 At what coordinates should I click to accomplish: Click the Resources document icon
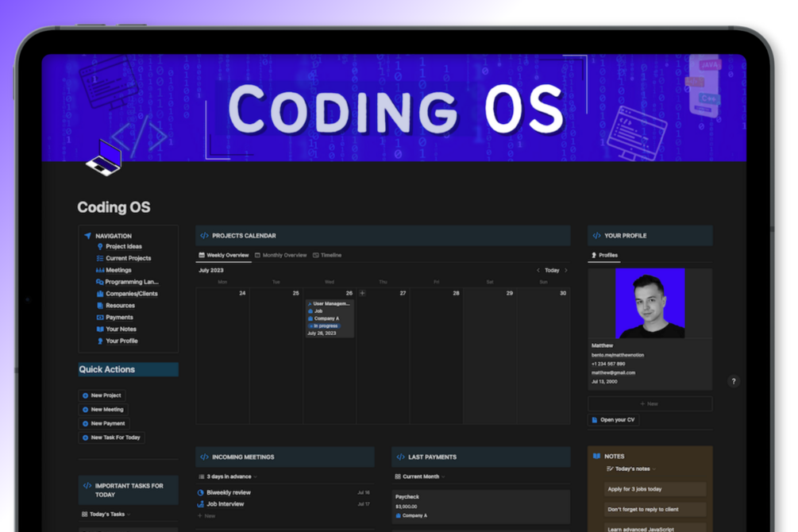101,306
